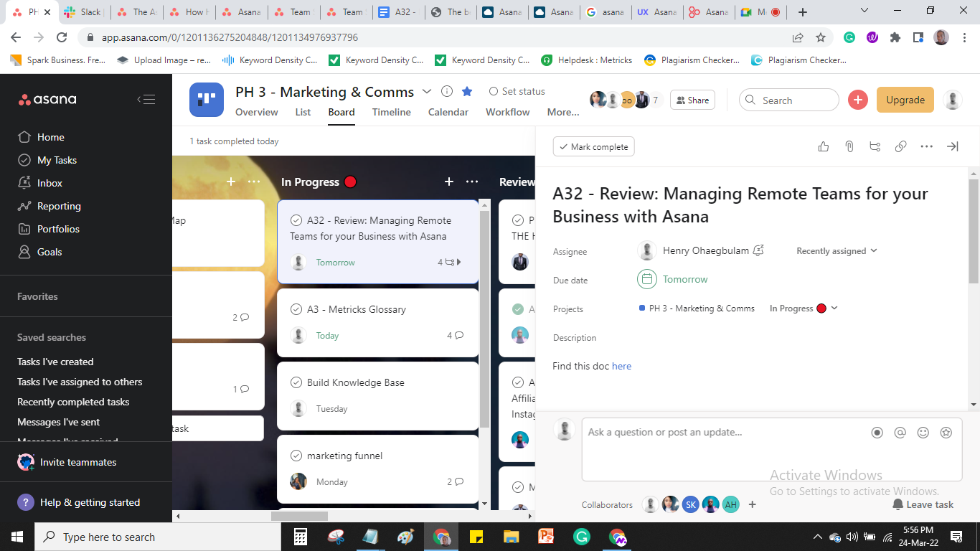Click the Upgrade button
This screenshot has height=551, width=980.
905,100
